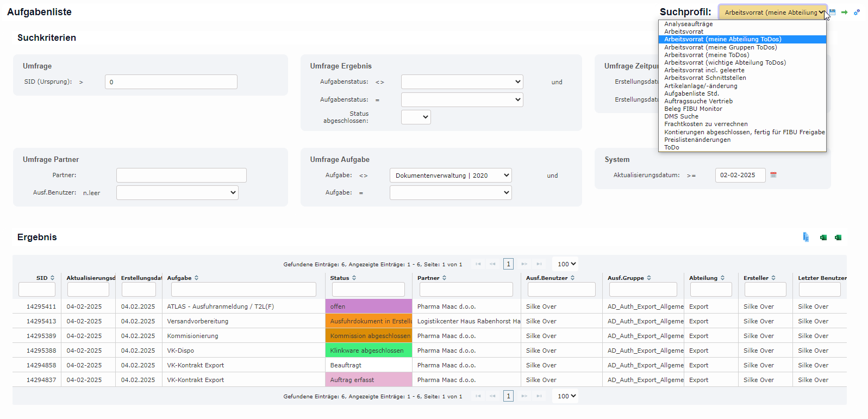Click the SID (Ursprung) input field
Viewport: 868px width, 419px height.
tap(171, 82)
